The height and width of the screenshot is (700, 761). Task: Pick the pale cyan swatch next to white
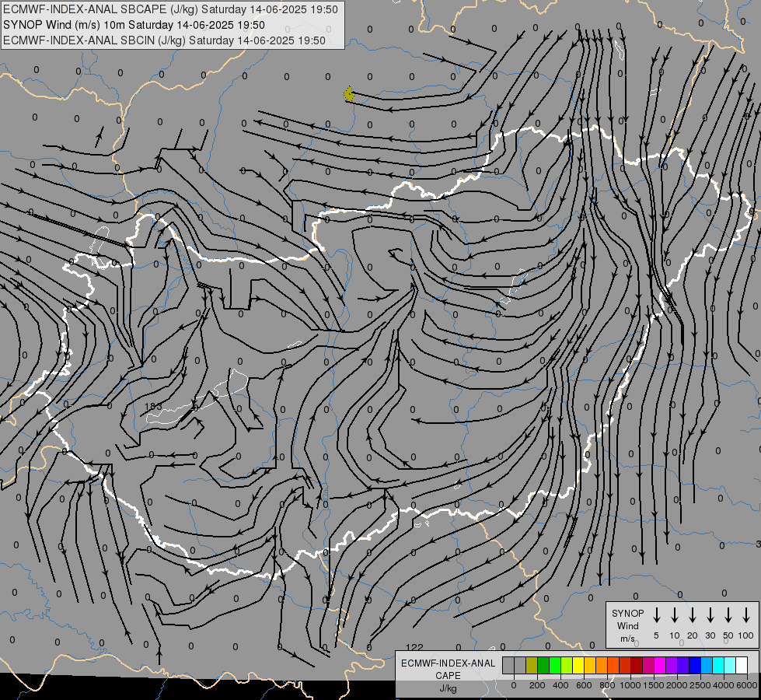pos(731,665)
